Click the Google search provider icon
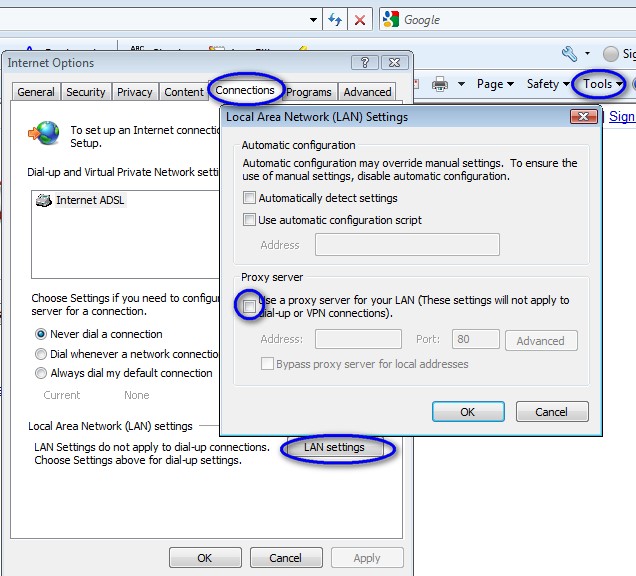 pyautogui.click(x=391, y=19)
